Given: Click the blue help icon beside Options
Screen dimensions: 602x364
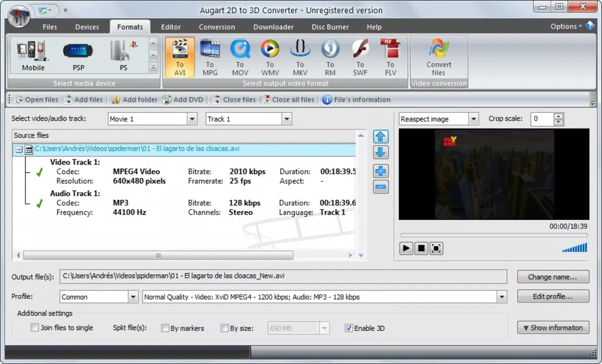Looking at the screenshot, I should tap(590, 26).
